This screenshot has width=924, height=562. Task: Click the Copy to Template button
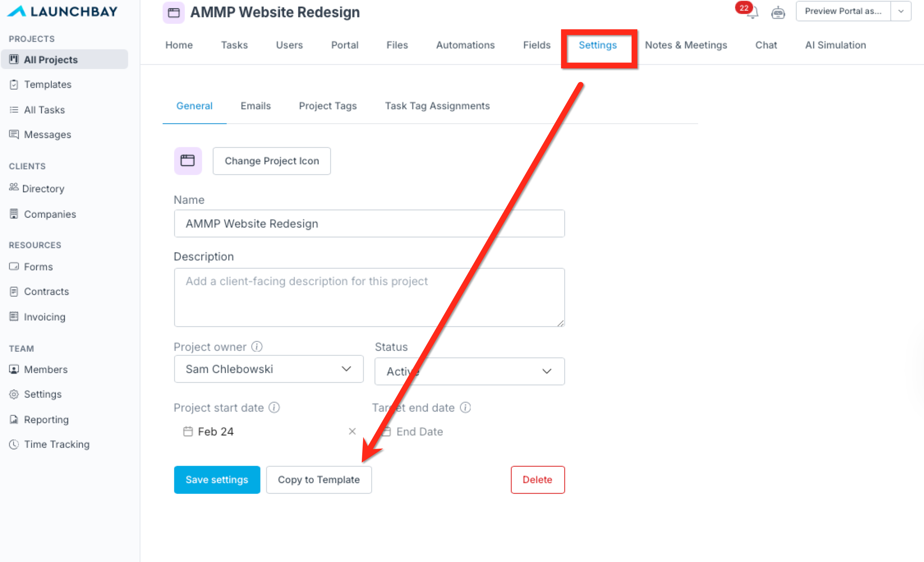point(319,479)
